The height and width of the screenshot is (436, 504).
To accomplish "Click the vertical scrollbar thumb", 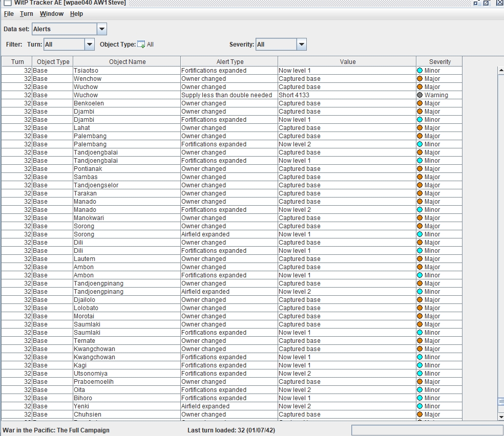I will coord(501,402).
